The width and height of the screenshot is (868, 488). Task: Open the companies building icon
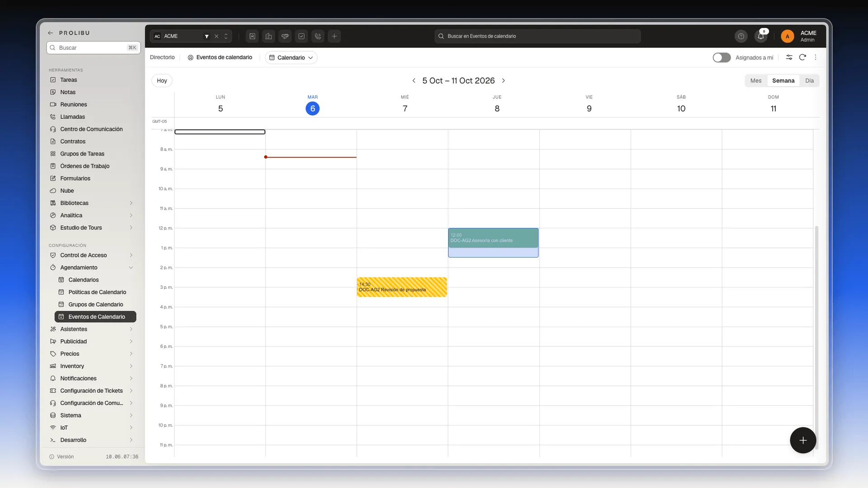click(269, 36)
